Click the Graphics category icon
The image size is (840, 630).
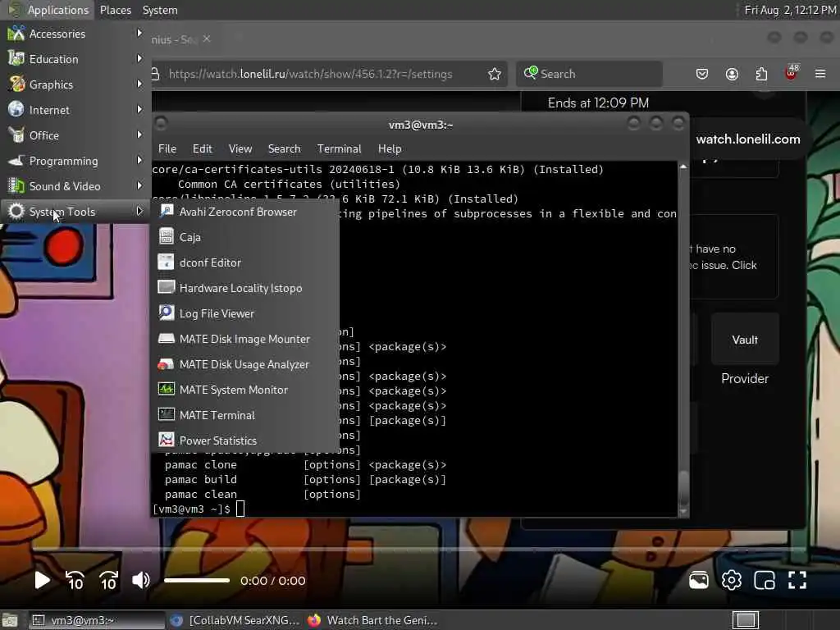click(x=16, y=84)
